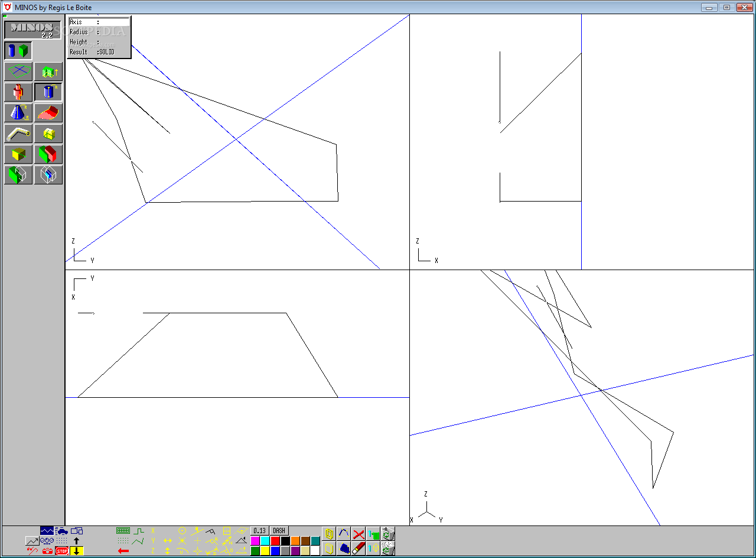Click the red X delete icon
This screenshot has height=558, width=756.
tap(359, 534)
